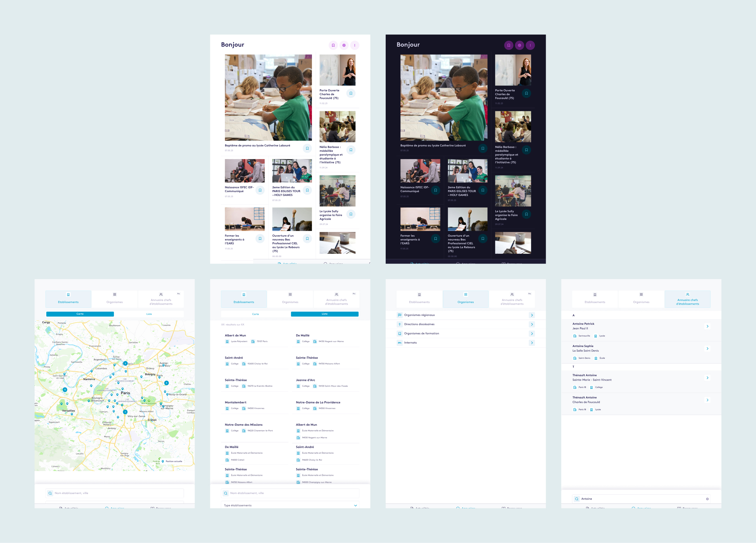Viewport: 756px width, 543px height.
Task: Click search icon in 'Antoine' search field
Action: [x=577, y=499]
